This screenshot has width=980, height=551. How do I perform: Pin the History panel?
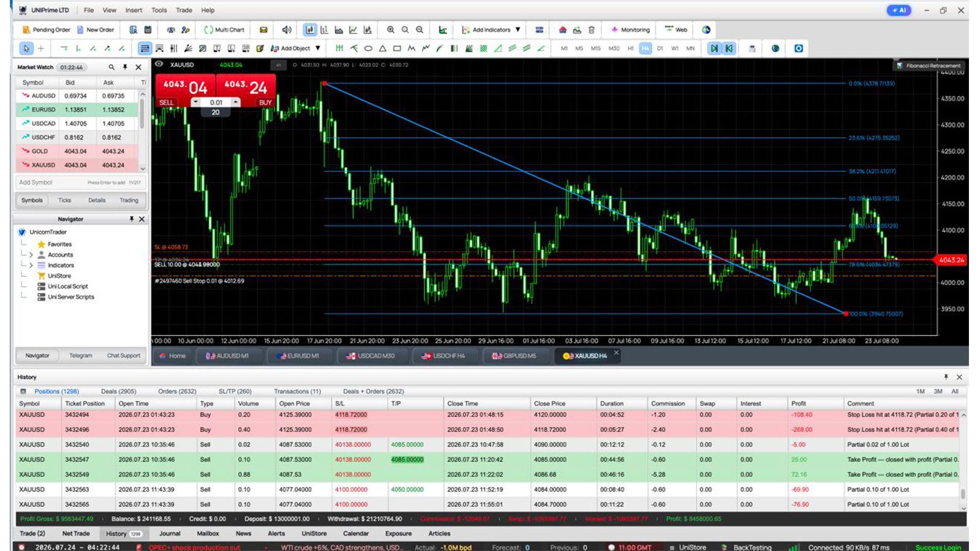[946, 377]
